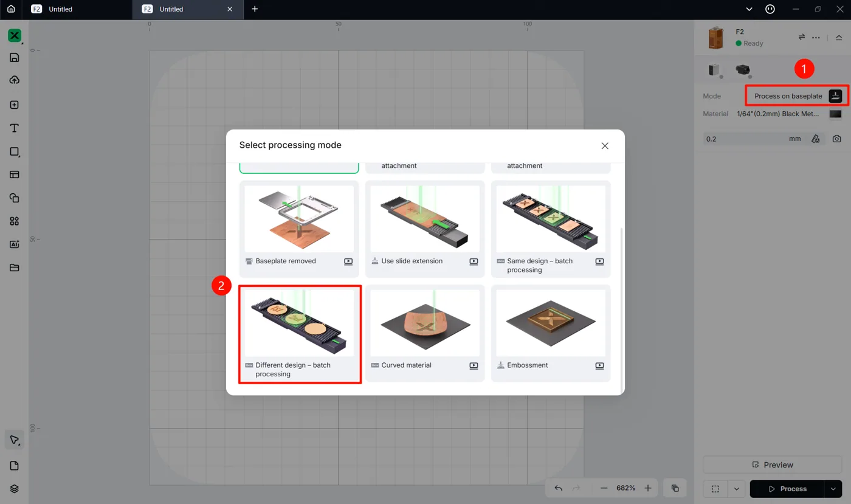Open the xTool logo menu in sidebar

click(15, 35)
